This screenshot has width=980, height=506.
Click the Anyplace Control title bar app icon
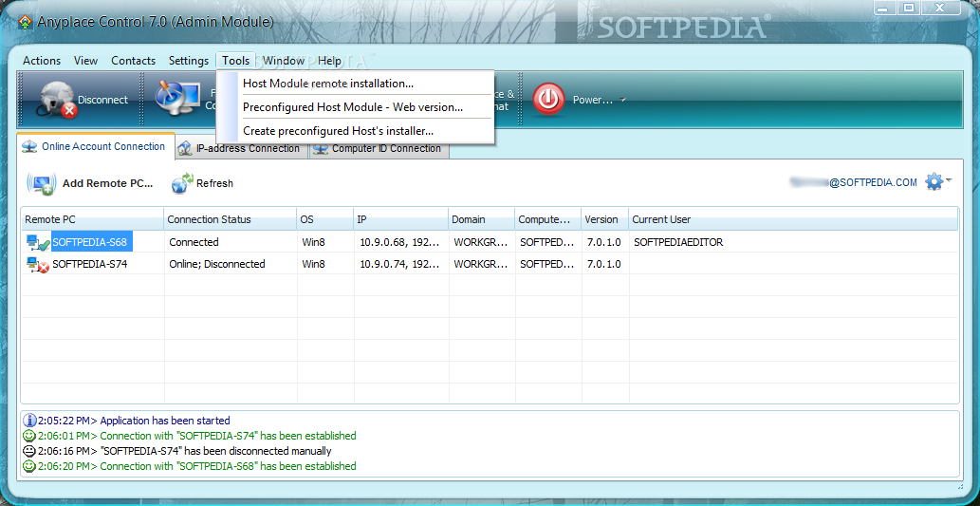coord(25,23)
